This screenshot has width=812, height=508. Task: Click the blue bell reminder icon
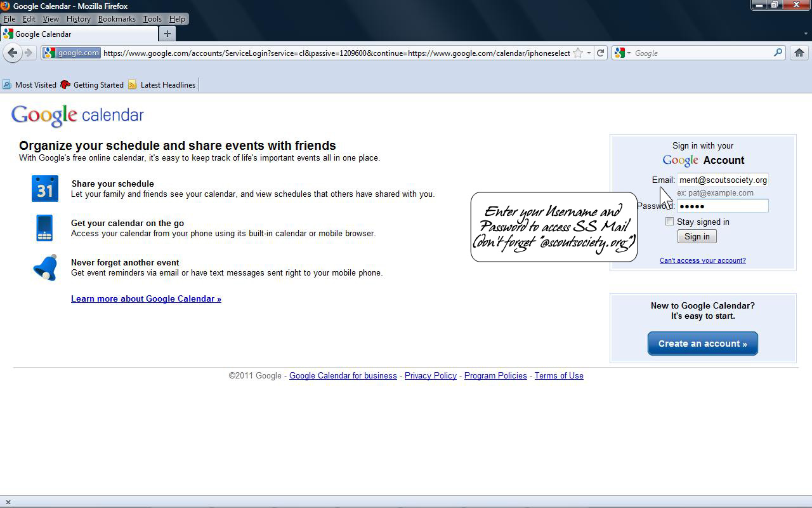[x=45, y=267]
